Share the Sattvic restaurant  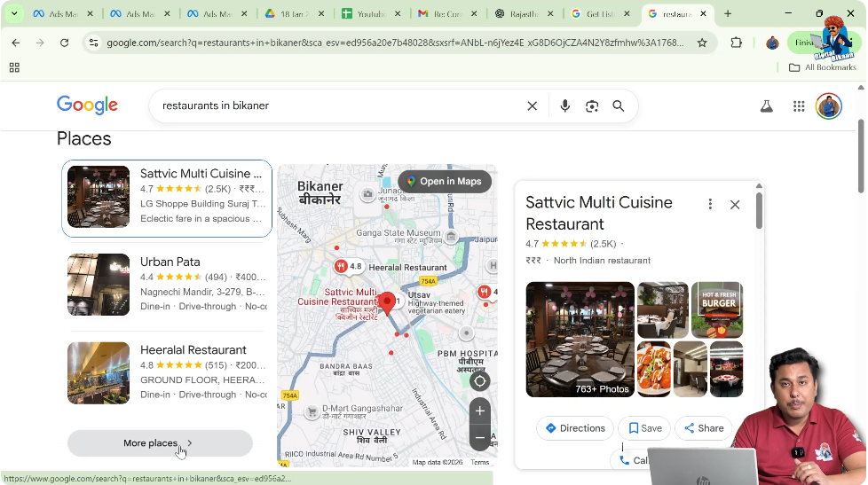[x=704, y=428]
